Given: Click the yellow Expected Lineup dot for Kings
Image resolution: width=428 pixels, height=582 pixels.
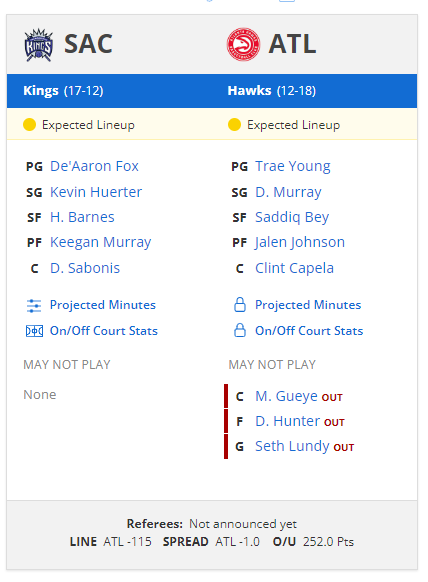Looking at the screenshot, I should [x=29, y=125].
